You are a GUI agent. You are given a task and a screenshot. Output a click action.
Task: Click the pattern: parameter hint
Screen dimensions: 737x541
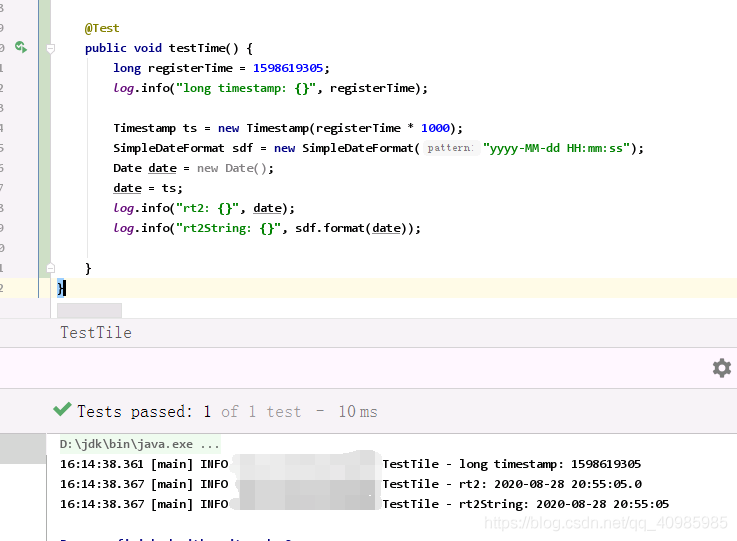coord(450,148)
